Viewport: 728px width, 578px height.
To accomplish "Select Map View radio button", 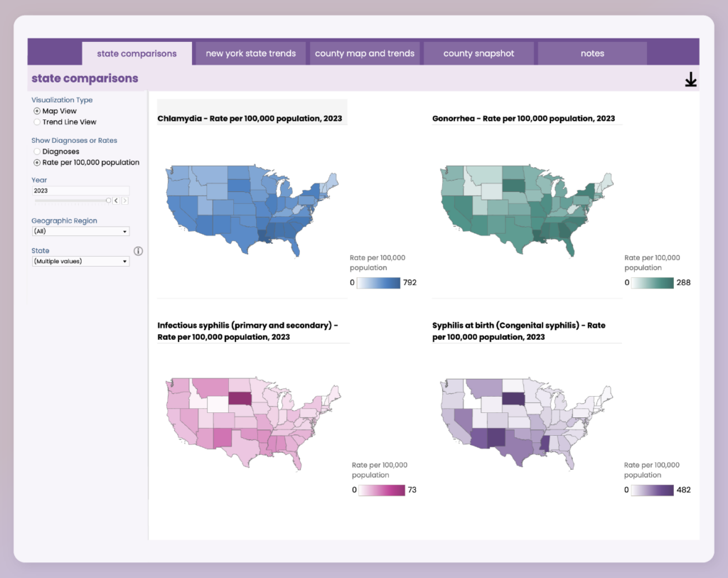I will coord(37,111).
